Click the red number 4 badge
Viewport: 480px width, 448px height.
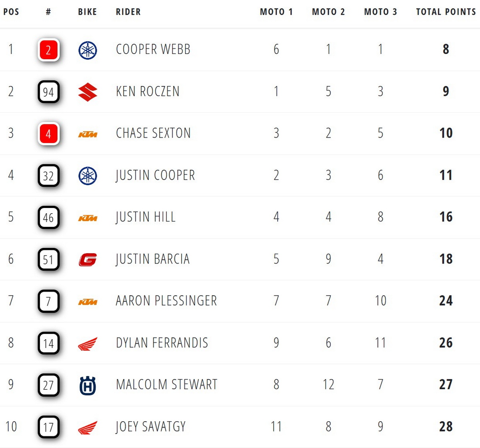point(48,134)
